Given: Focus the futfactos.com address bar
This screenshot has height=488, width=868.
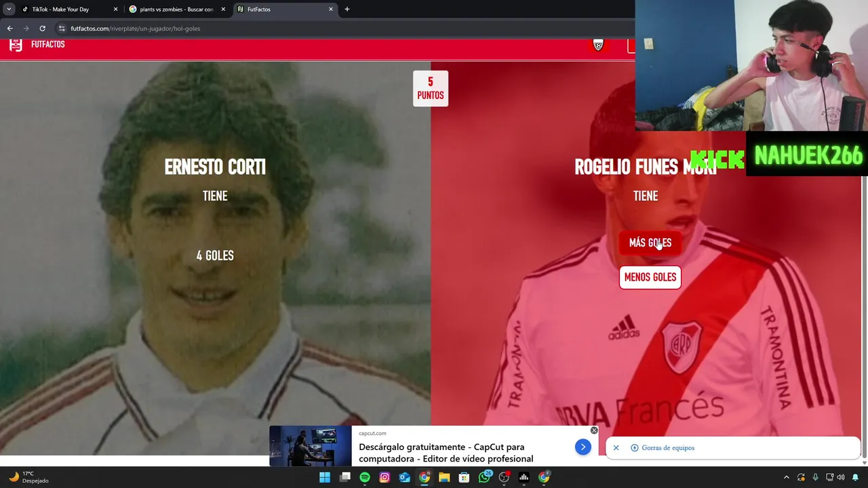Looking at the screenshot, I should pyautogui.click(x=346, y=28).
